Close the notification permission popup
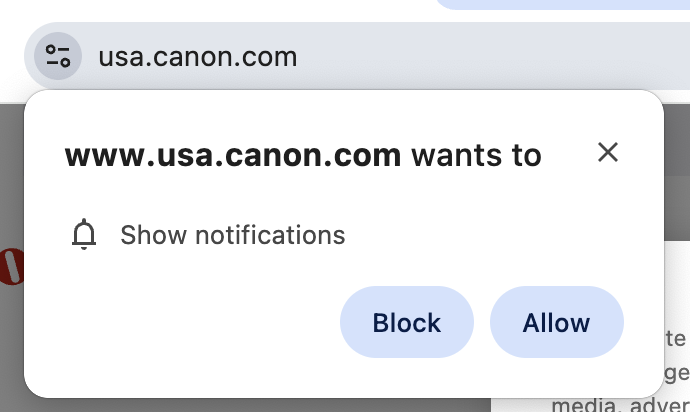 pos(608,152)
